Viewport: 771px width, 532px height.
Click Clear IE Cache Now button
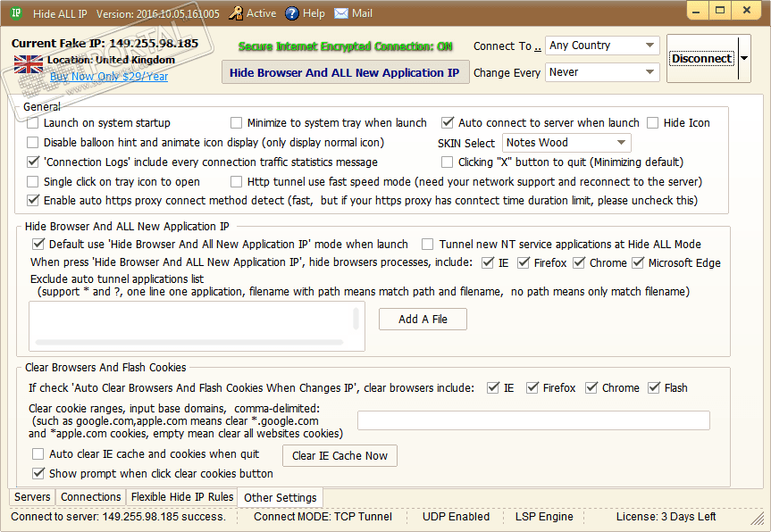tap(339, 455)
